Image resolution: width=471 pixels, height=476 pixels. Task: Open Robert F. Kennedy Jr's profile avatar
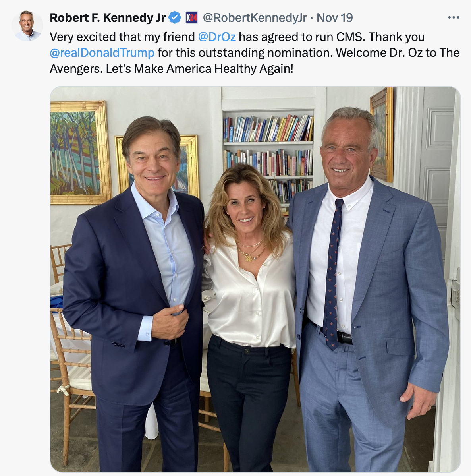pos(27,25)
